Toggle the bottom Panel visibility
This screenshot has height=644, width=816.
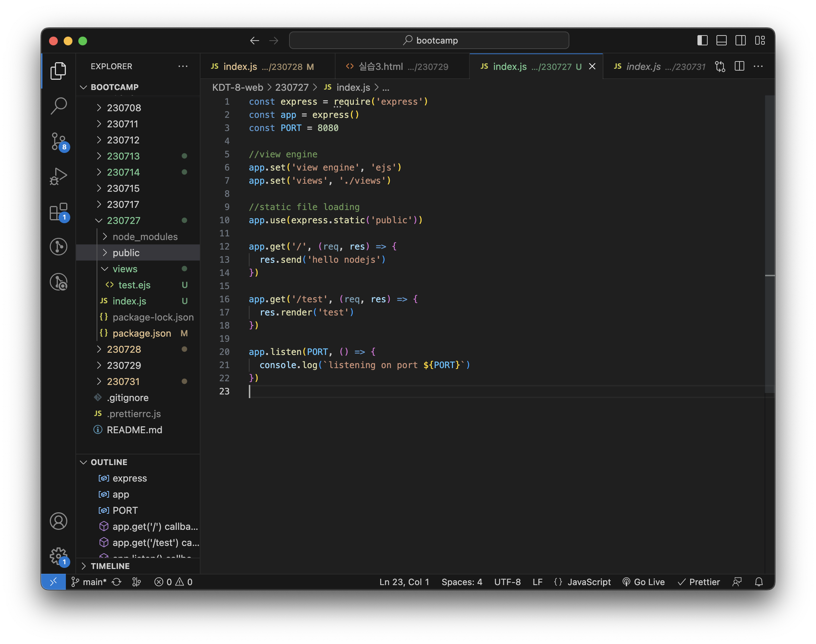[721, 40]
